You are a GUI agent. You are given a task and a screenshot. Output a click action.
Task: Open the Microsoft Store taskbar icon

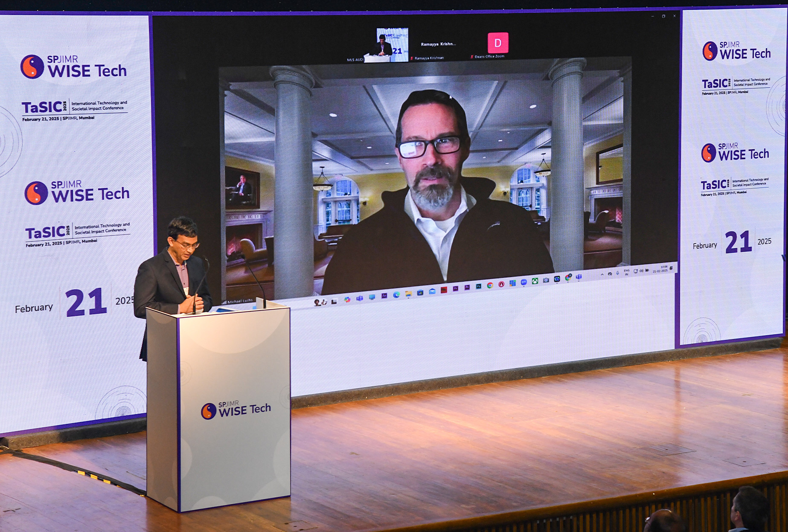[x=420, y=293]
